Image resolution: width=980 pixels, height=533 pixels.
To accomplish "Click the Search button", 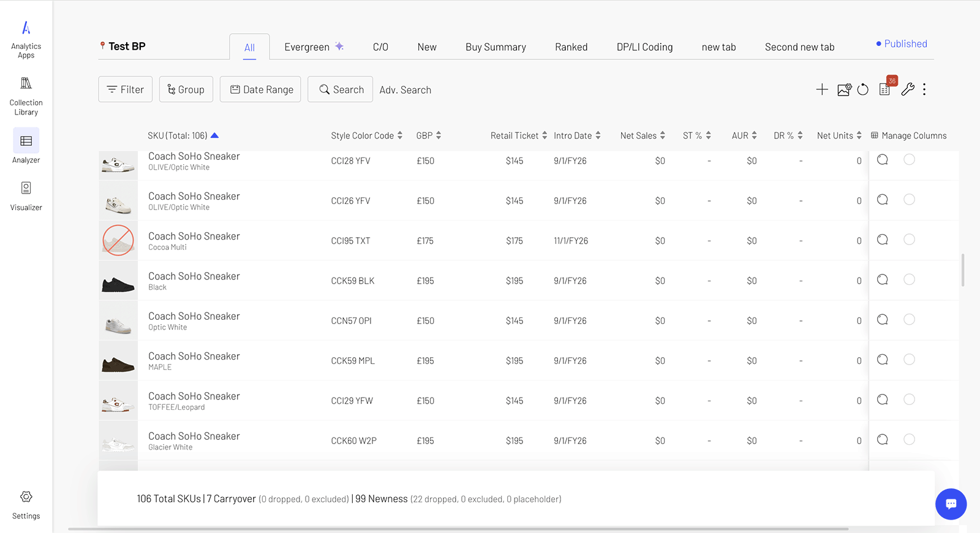I will coord(340,89).
